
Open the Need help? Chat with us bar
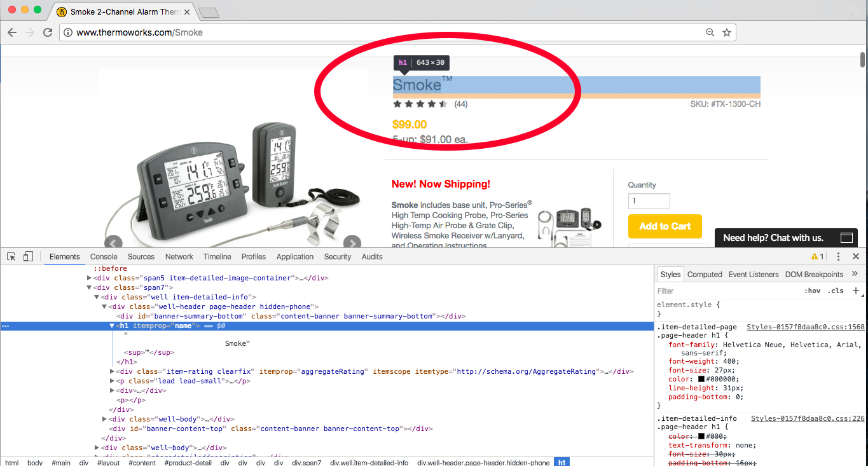pyautogui.click(x=786, y=238)
